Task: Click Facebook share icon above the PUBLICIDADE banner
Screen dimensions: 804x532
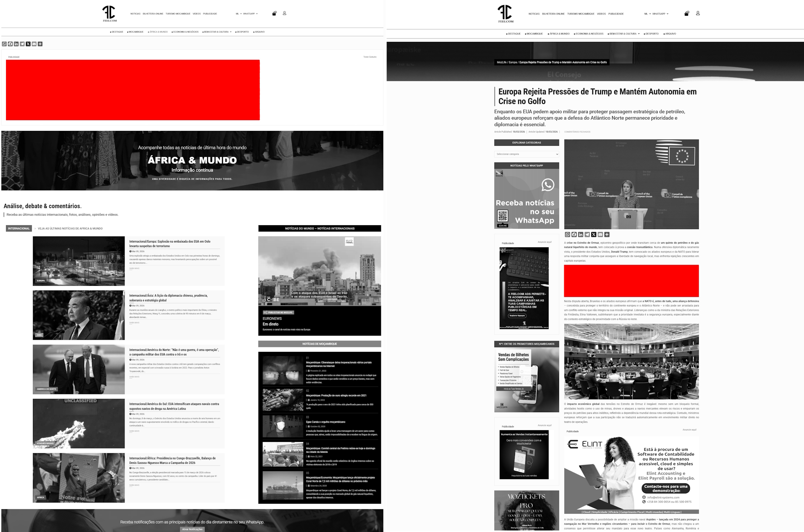Action: (x=10, y=44)
